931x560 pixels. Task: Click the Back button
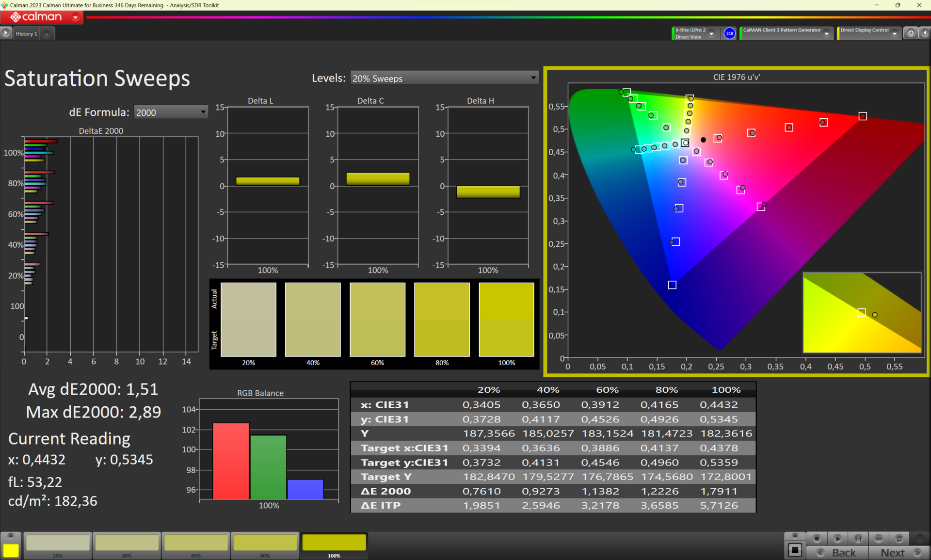[838, 552]
